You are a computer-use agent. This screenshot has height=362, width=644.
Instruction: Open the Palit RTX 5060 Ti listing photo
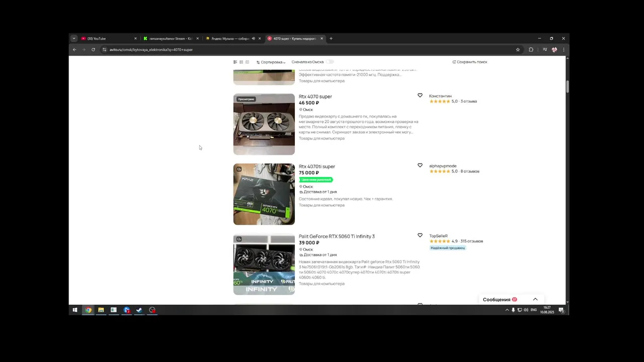(x=264, y=264)
